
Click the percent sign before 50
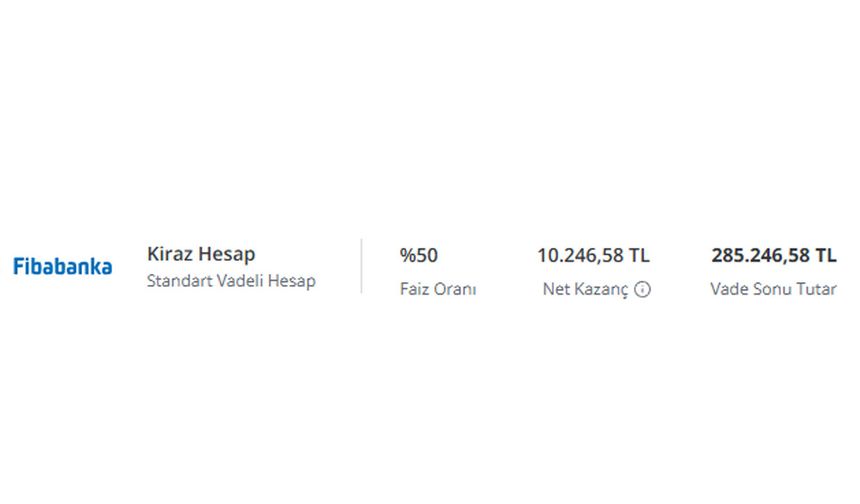click(408, 256)
